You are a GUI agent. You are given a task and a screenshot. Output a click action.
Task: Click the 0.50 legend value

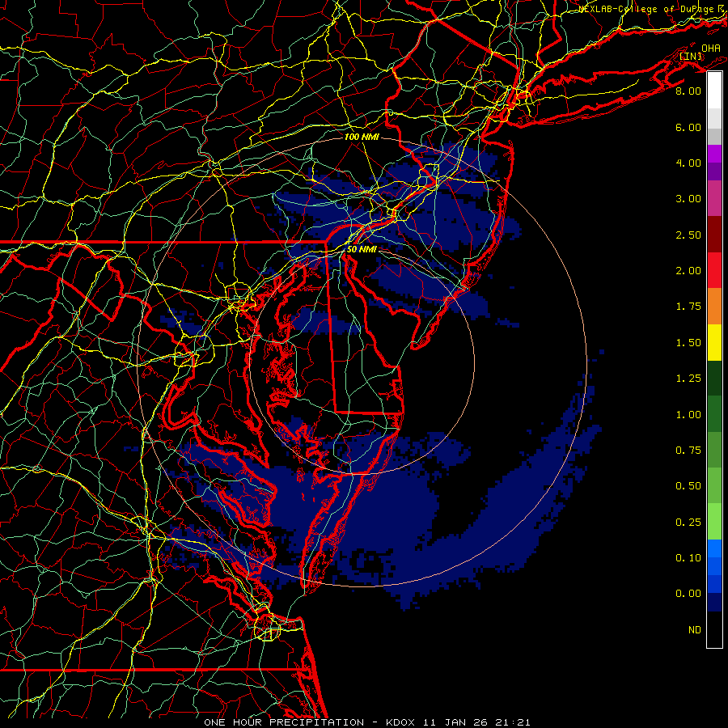[688, 486]
